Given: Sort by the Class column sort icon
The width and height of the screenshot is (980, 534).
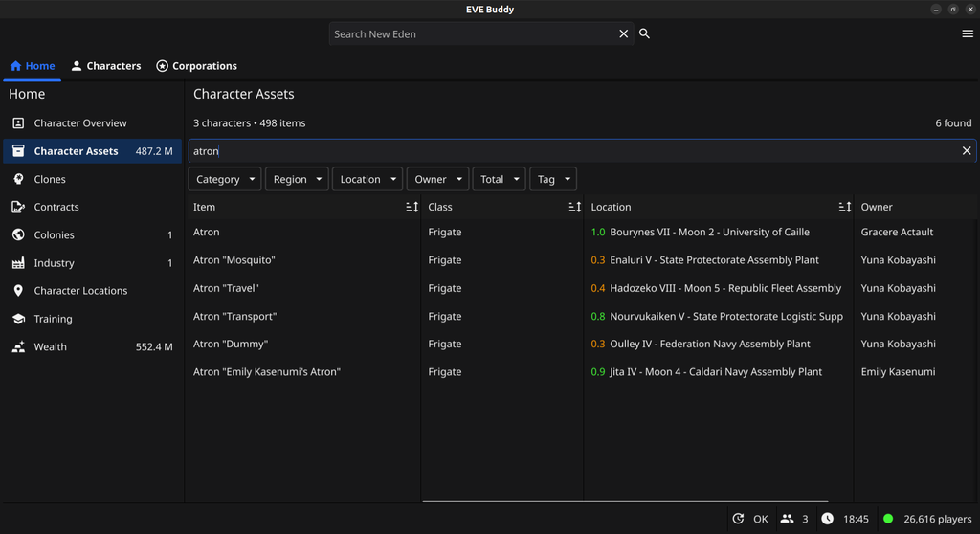Looking at the screenshot, I should pyautogui.click(x=575, y=207).
